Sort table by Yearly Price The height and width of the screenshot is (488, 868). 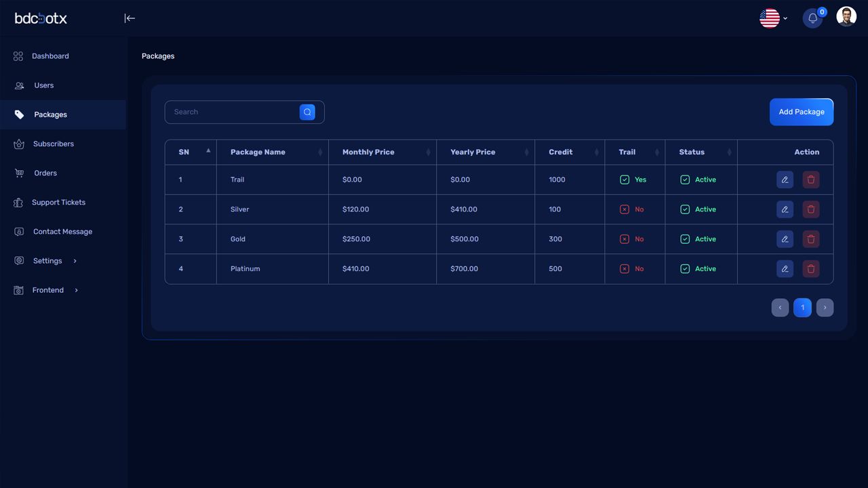[x=486, y=152]
